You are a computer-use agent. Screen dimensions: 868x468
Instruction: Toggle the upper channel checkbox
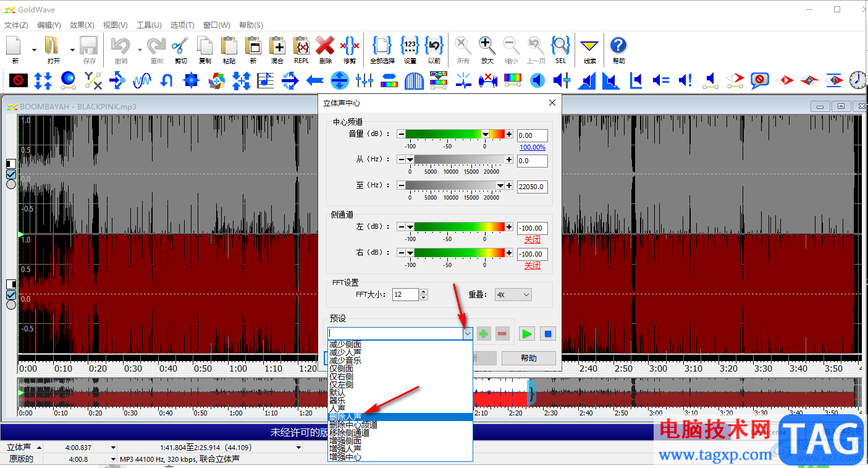(11, 174)
